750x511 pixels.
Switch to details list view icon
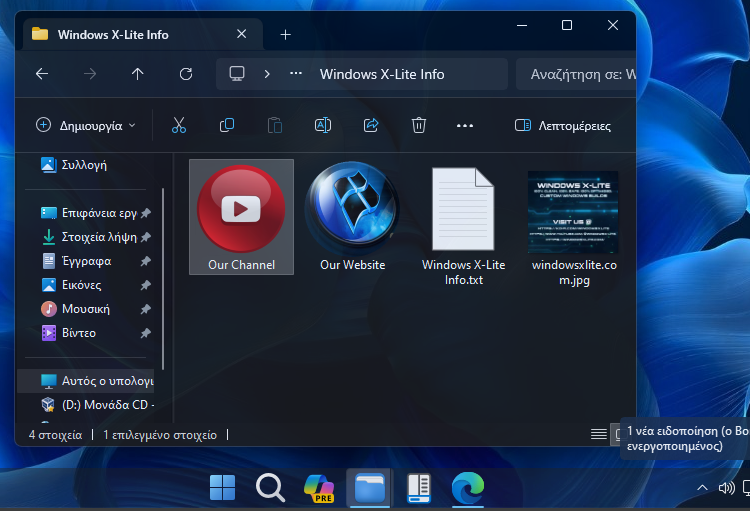click(x=599, y=434)
